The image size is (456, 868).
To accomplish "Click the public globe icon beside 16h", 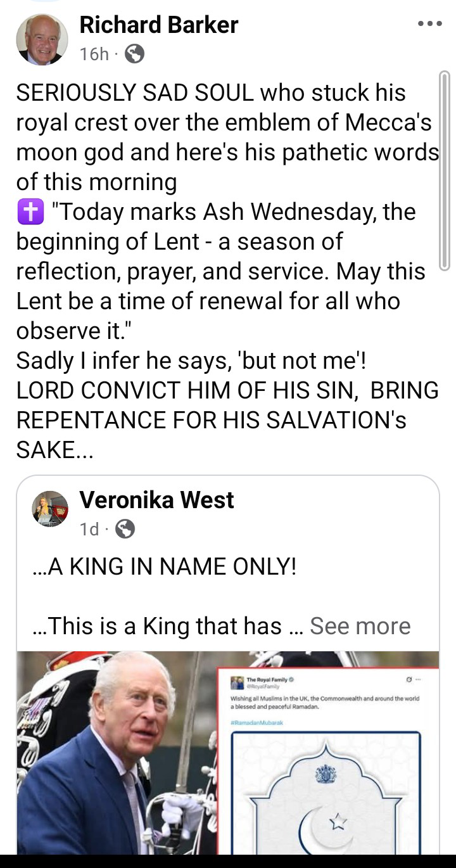I will coord(134,54).
